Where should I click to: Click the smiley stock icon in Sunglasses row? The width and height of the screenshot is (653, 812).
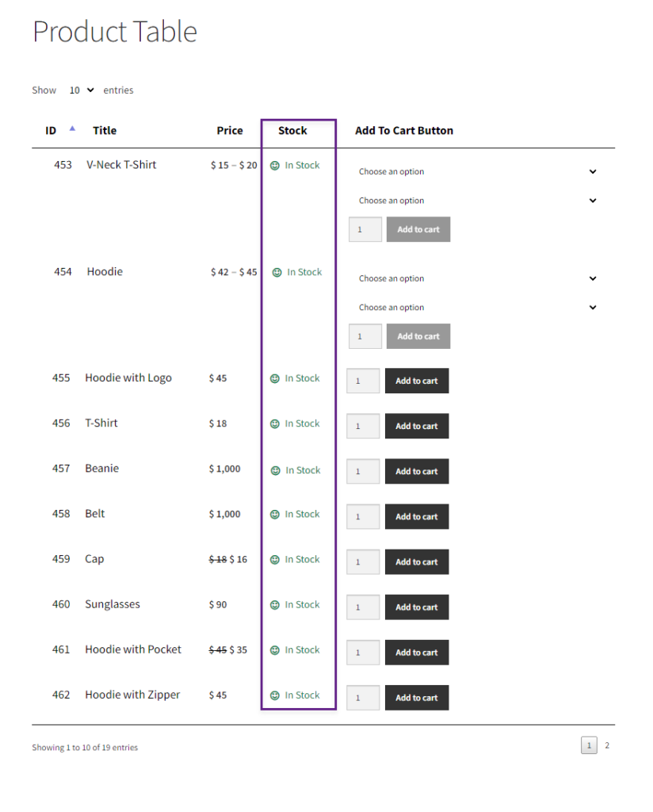[275, 605]
